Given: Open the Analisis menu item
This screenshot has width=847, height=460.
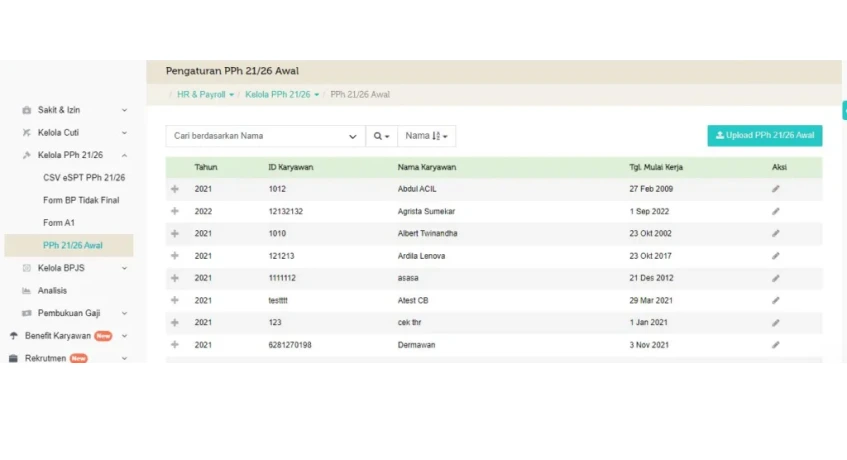Looking at the screenshot, I should (52, 290).
